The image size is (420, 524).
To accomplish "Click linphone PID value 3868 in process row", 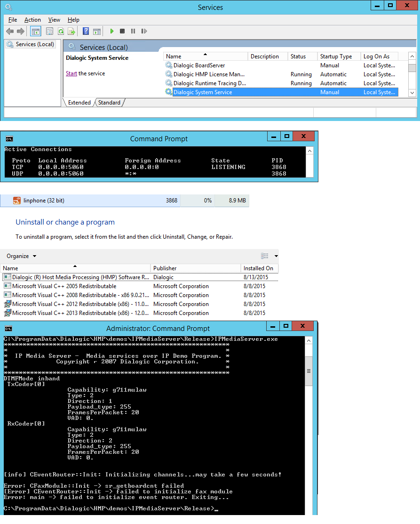I will click(172, 201).
